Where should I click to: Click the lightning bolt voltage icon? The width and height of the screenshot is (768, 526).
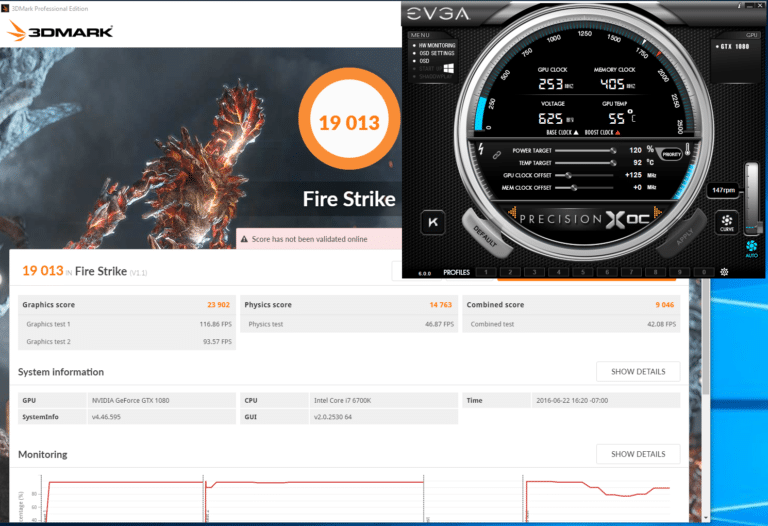tap(481, 149)
